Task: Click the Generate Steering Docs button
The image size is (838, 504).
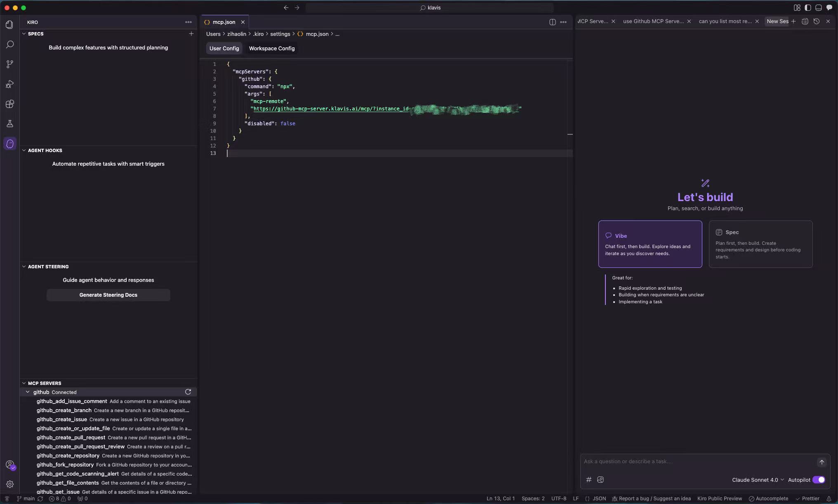Action: point(108,295)
